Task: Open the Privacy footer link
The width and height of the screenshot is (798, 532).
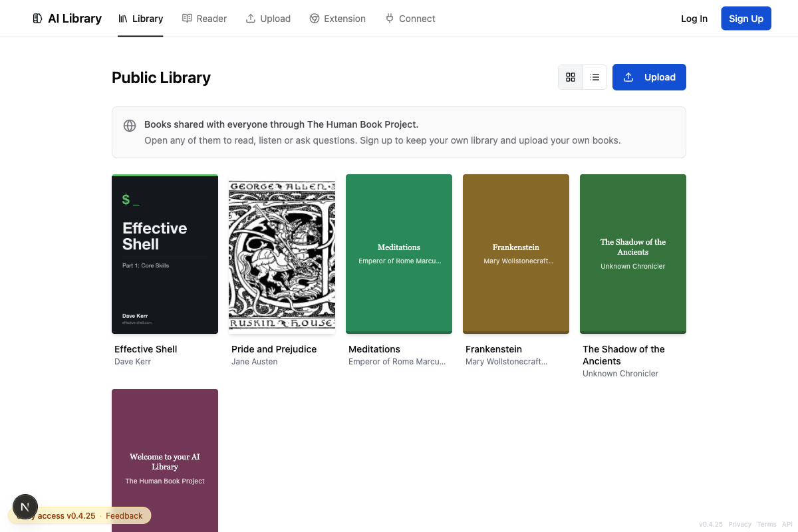Action: point(739,524)
